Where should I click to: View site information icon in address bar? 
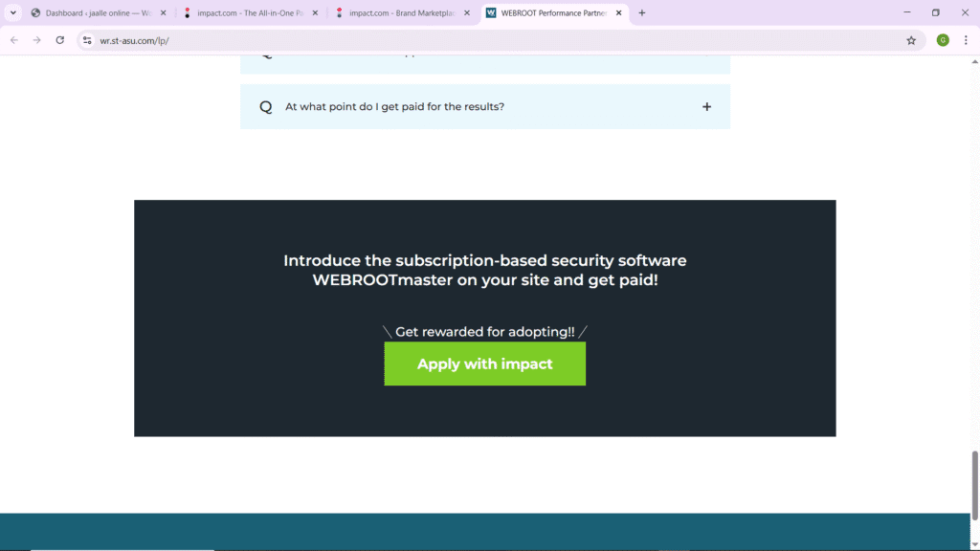point(87,40)
